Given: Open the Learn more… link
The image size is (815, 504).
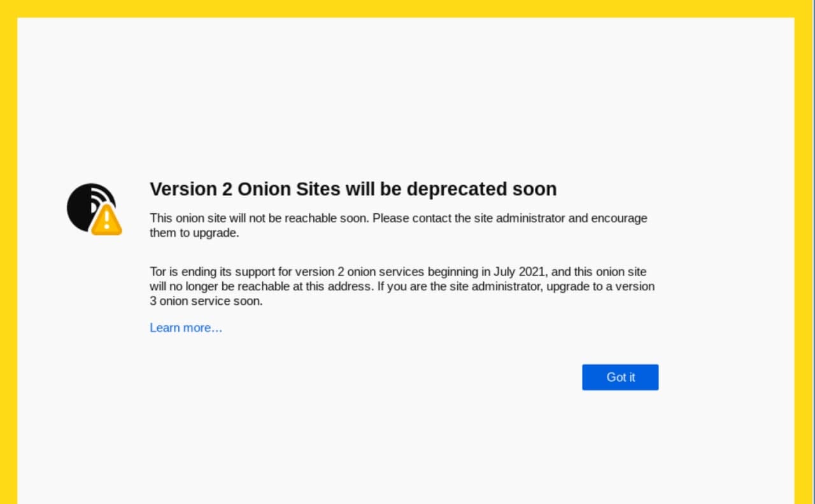Looking at the screenshot, I should (186, 328).
